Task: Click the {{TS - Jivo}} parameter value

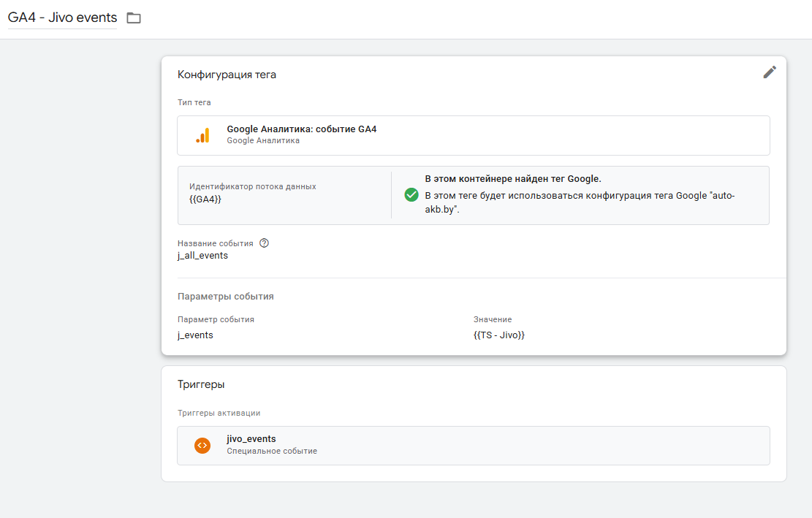Action: coord(498,335)
